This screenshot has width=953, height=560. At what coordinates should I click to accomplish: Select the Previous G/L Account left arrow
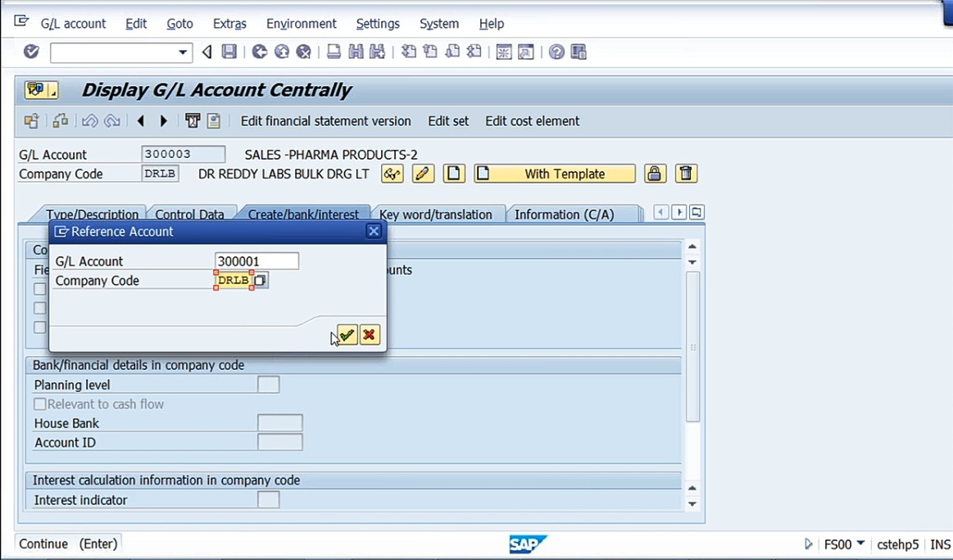pos(141,121)
